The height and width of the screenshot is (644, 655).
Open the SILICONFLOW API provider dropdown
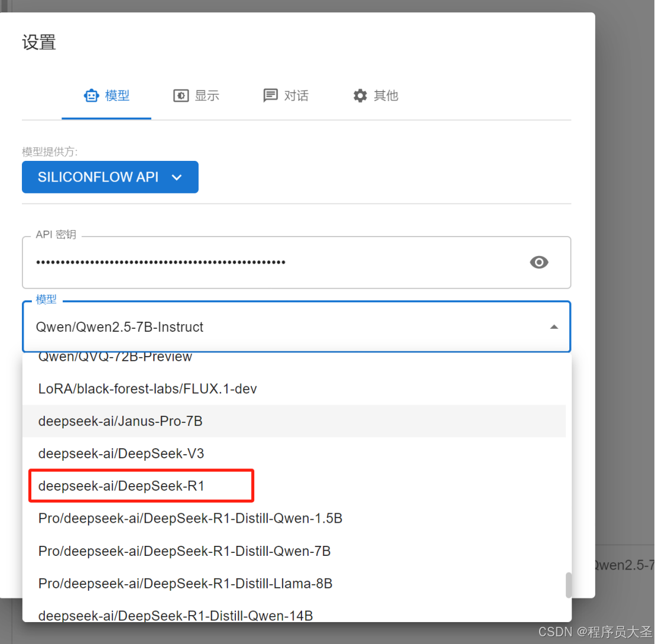click(110, 177)
